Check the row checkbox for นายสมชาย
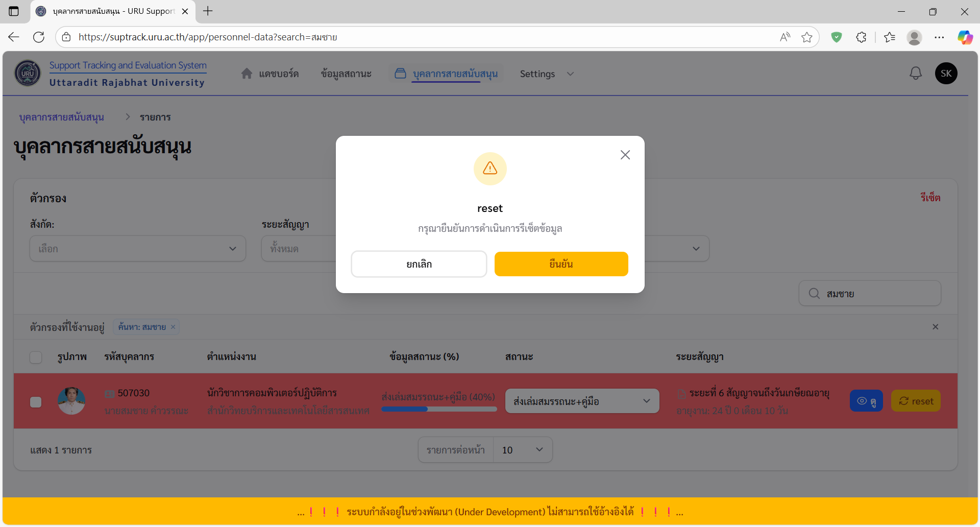 click(35, 402)
